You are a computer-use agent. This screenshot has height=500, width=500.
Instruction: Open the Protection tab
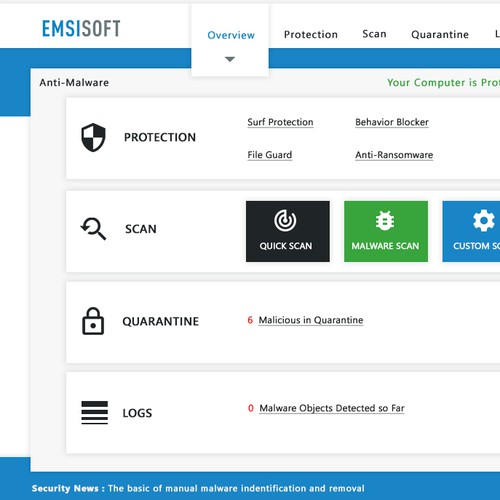pyautogui.click(x=311, y=34)
